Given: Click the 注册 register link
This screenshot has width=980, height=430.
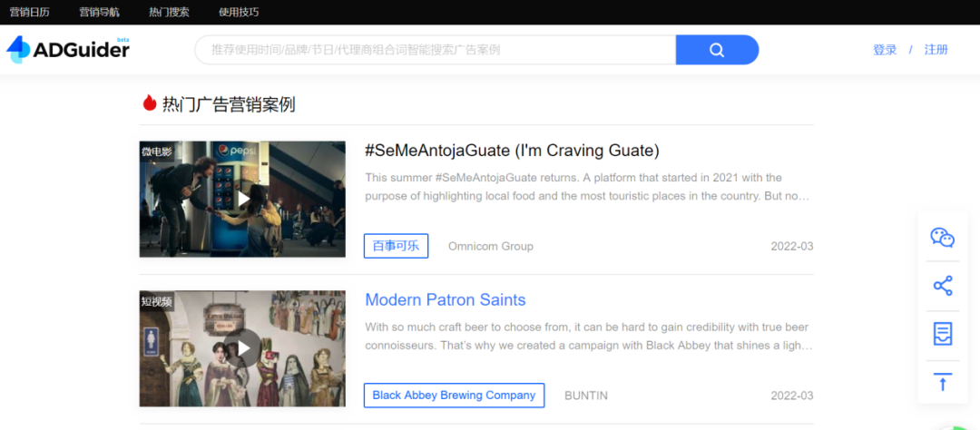Looking at the screenshot, I should click(936, 50).
